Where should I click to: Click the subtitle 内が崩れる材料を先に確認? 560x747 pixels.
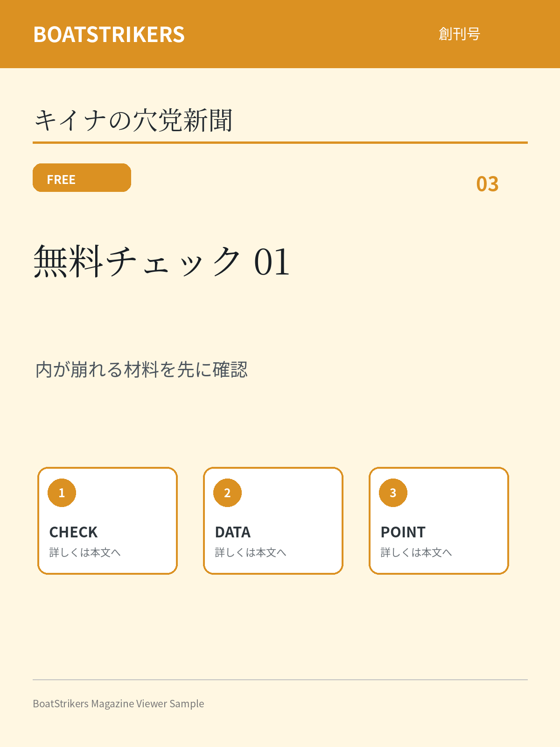click(x=141, y=369)
